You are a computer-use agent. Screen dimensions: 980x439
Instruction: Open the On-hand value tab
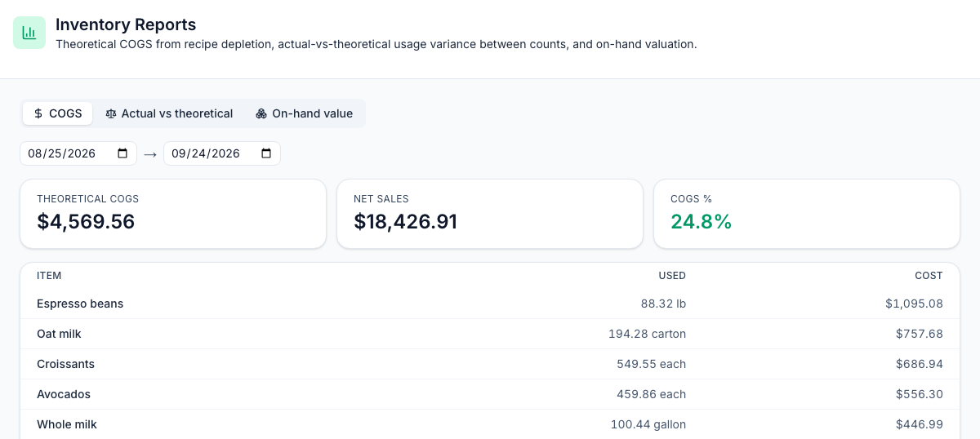tap(304, 113)
